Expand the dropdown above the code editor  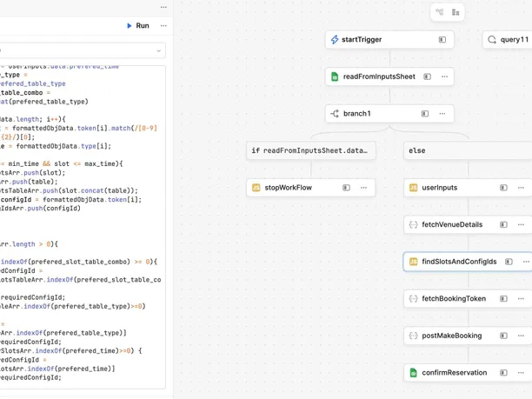(x=158, y=51)
